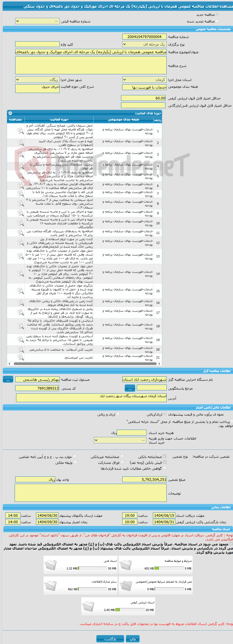Viewport: 233px width, 644px height.
Task: Click the کلید واژه input field
Action: (x=37, y=44)
